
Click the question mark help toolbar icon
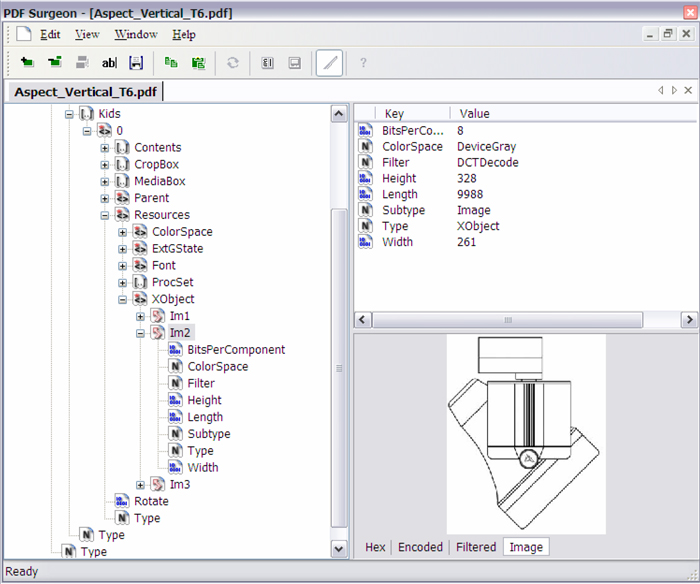(x=363, y=63)
